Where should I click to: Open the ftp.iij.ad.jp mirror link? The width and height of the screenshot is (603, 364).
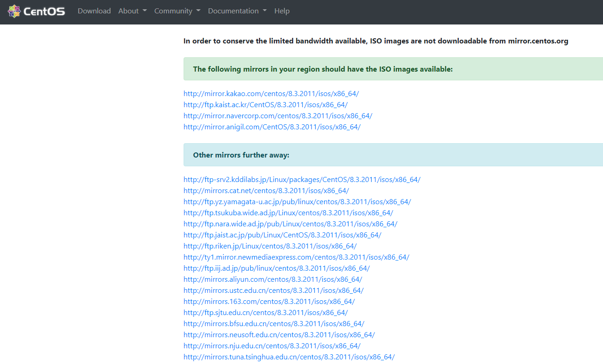277,268
